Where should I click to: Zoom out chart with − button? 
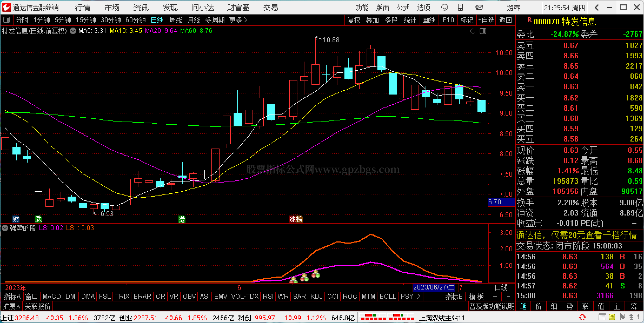pos(508,297)
